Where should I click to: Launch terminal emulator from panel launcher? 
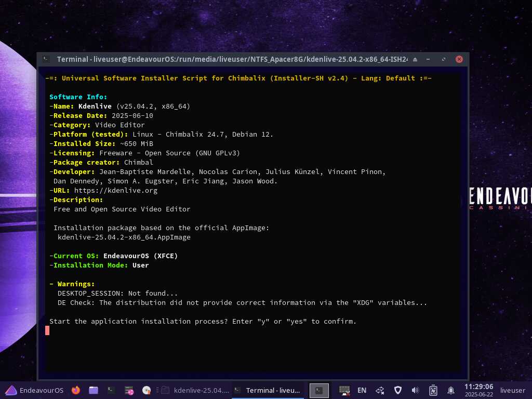111,390
